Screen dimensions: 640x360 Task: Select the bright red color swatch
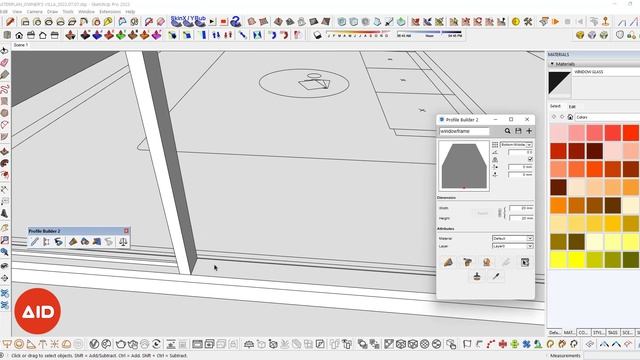click(x=631, y=133)
